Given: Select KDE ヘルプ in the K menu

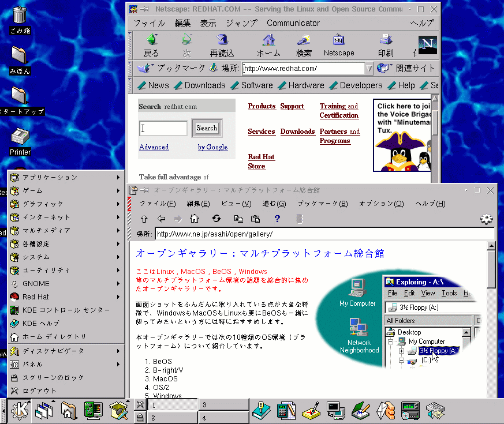Looking at the screenshot, I should [x=66, y=323].
